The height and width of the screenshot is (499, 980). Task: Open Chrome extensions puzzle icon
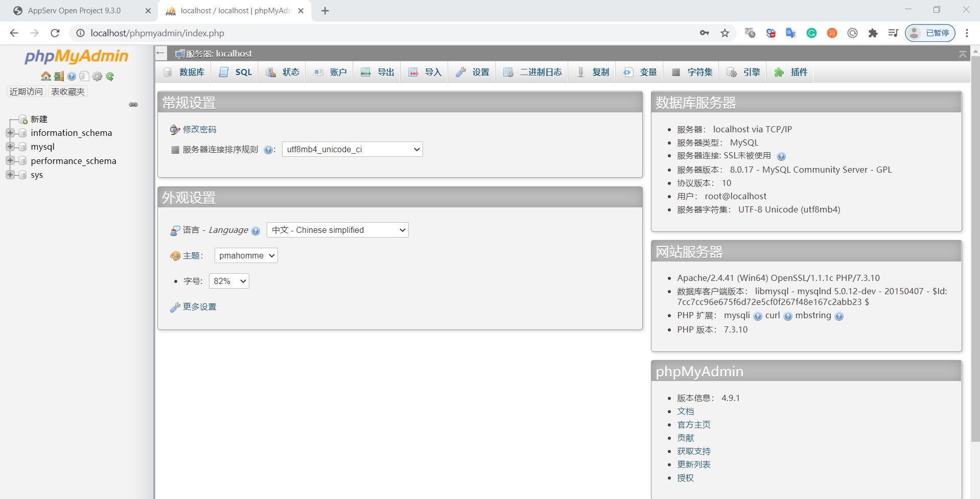[873, 33]
